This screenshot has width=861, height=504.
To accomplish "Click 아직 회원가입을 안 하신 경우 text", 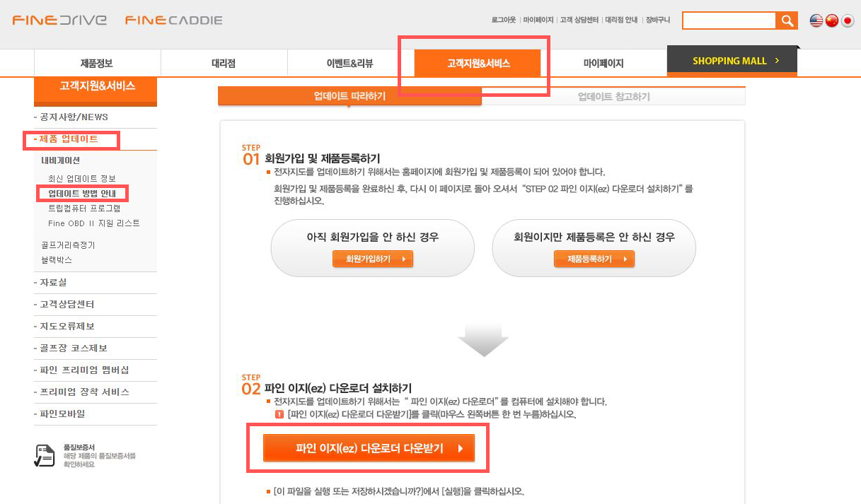I will [x=373, y=237].
